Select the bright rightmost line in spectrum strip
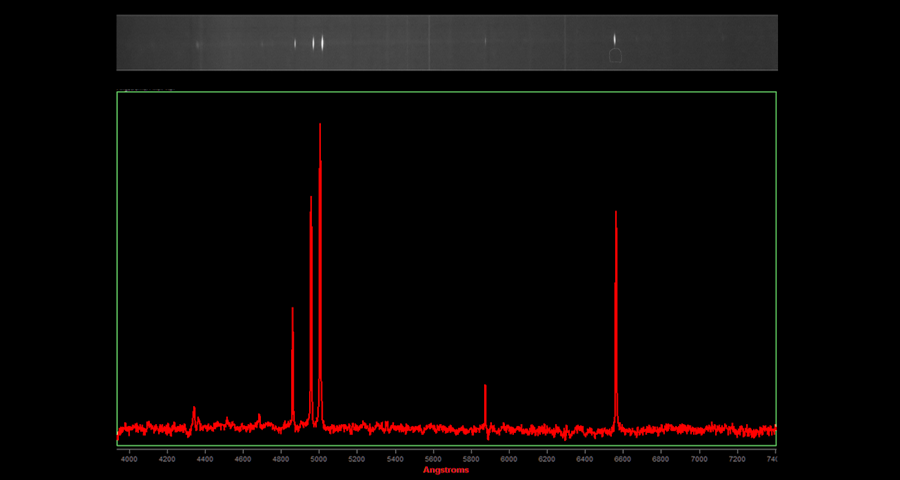 [x=614, y=40]
